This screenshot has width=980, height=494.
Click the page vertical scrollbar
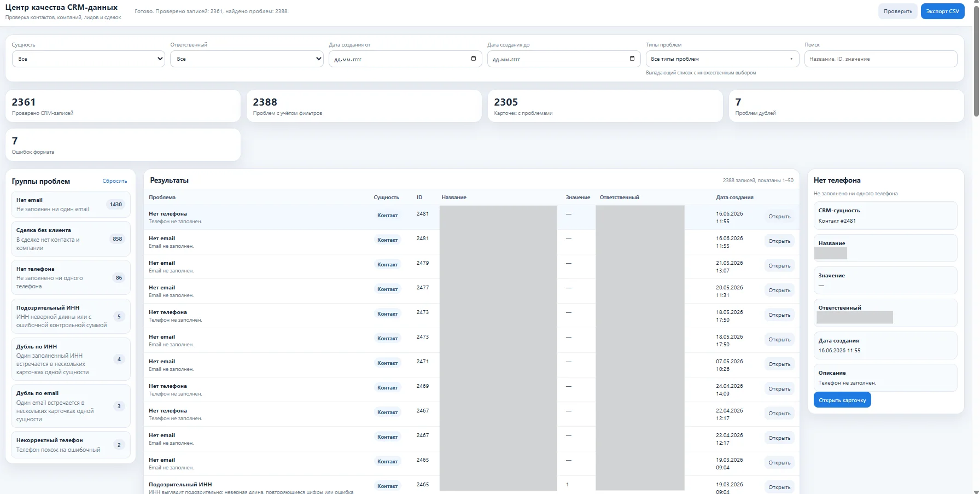point(976,60)
